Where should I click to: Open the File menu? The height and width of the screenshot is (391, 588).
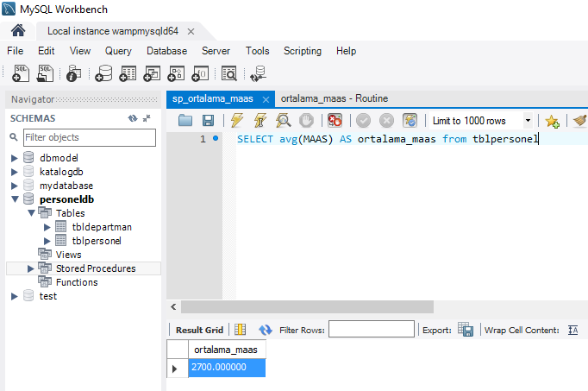15,51
